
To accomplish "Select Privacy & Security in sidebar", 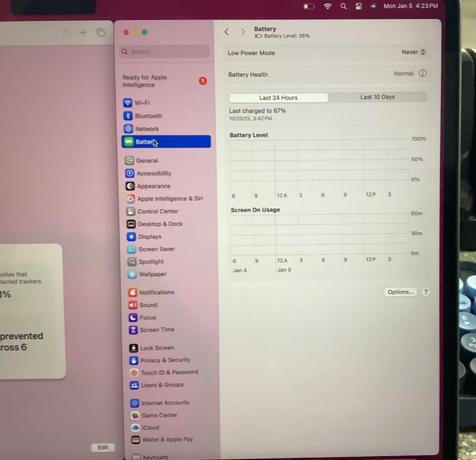I will [164, 360].
